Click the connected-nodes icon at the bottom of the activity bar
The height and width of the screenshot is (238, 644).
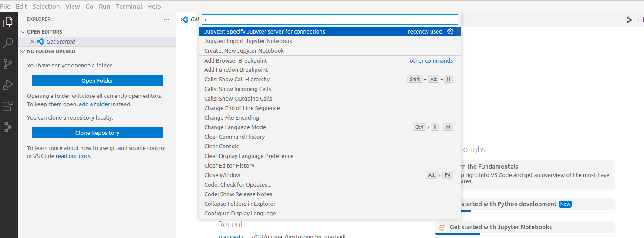[8, 127]
